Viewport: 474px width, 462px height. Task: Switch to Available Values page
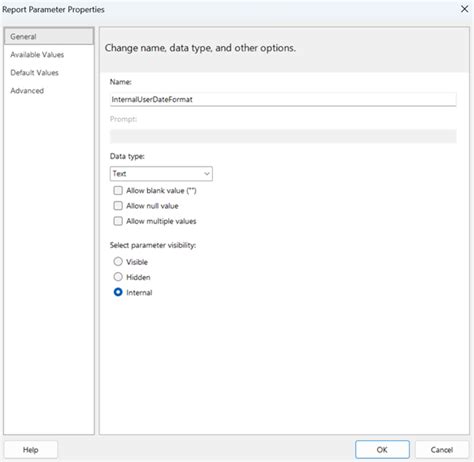[37, 55]
